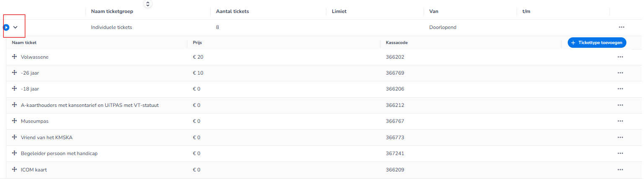Open the three-dot menu for -18 jaar
644x179 pixels.
click(x=621, y=89)
